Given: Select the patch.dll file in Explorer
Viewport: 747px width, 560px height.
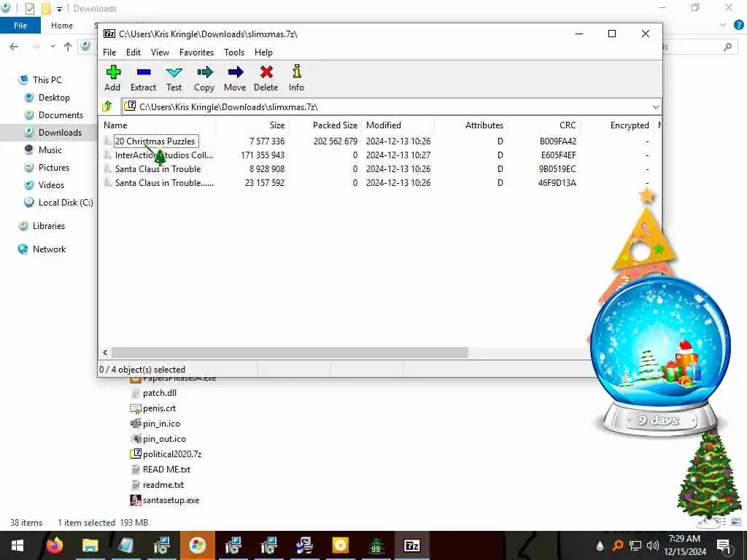Looking at the screenshot, I should pyautogui.click(x=153, y=393).
